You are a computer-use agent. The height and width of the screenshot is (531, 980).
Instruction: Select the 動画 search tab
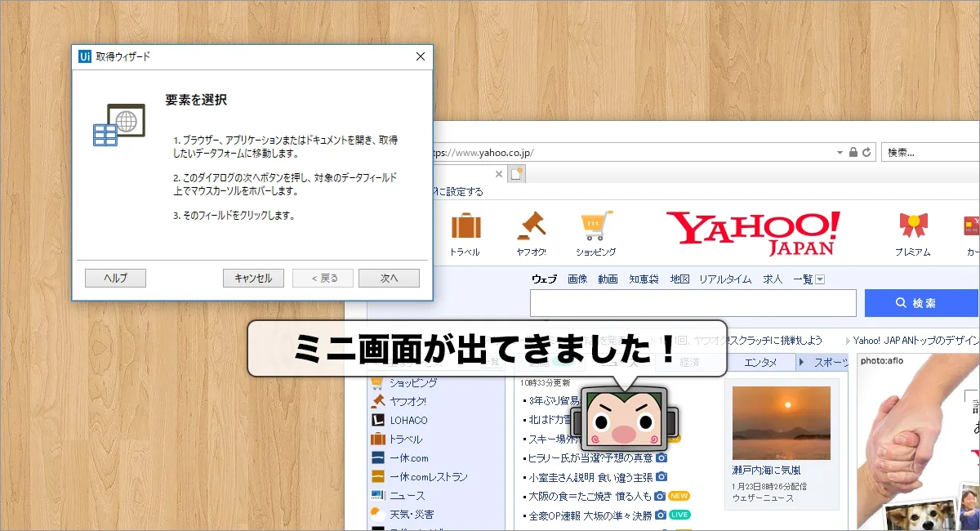click(608, 279)
